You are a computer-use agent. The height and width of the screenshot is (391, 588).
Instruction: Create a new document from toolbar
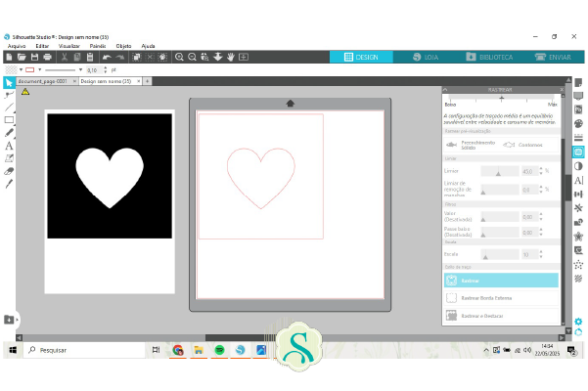(x=9, y=57)
